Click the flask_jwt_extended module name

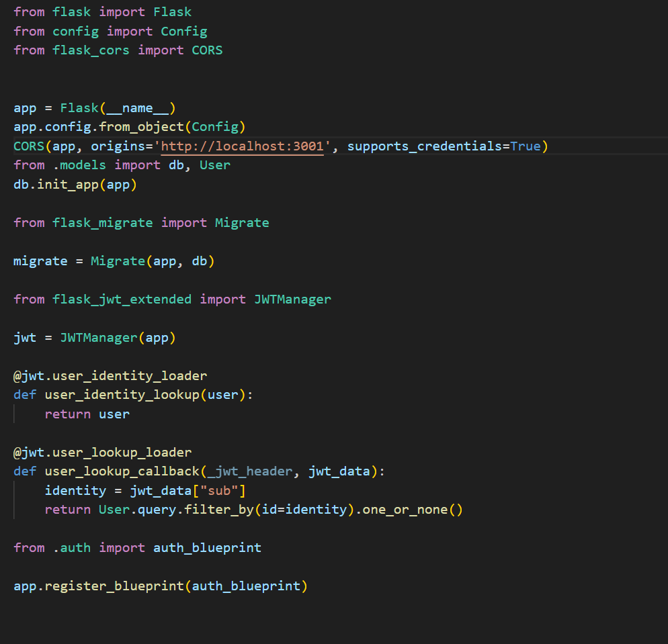[122, 300]
